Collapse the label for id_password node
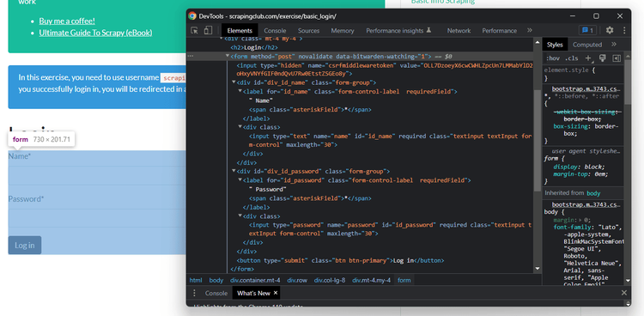The width and height of the screenshot is (644, 316). [240, 180]
